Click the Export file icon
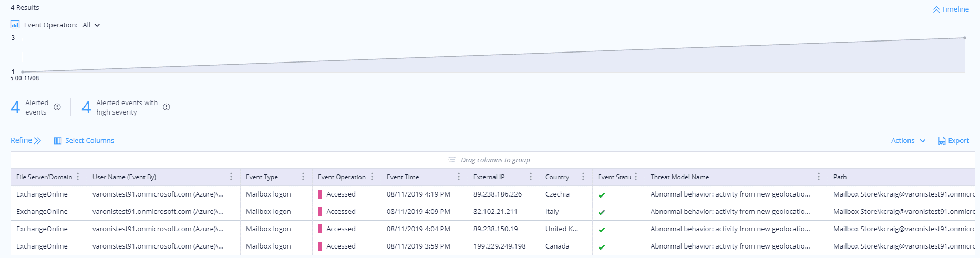Screen dimensions: 980x258 (x=942, y=141)
